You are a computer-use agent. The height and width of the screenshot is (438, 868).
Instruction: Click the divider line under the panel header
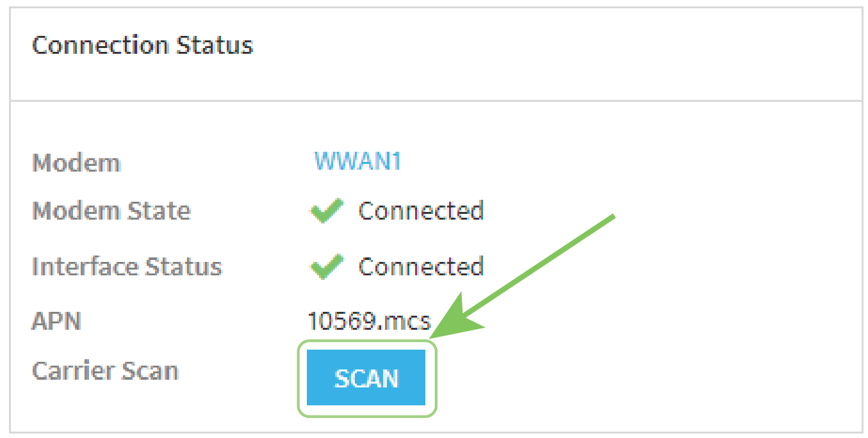coord(436,101)
